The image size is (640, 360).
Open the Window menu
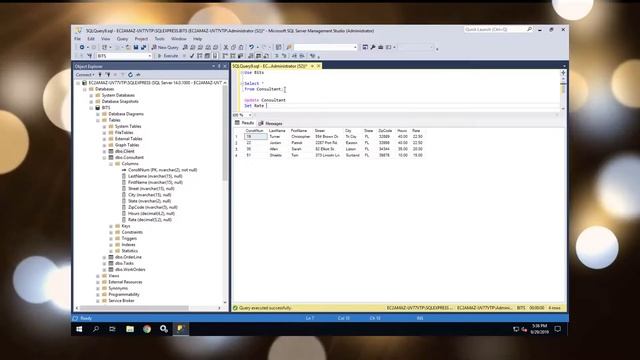[178, 39]
